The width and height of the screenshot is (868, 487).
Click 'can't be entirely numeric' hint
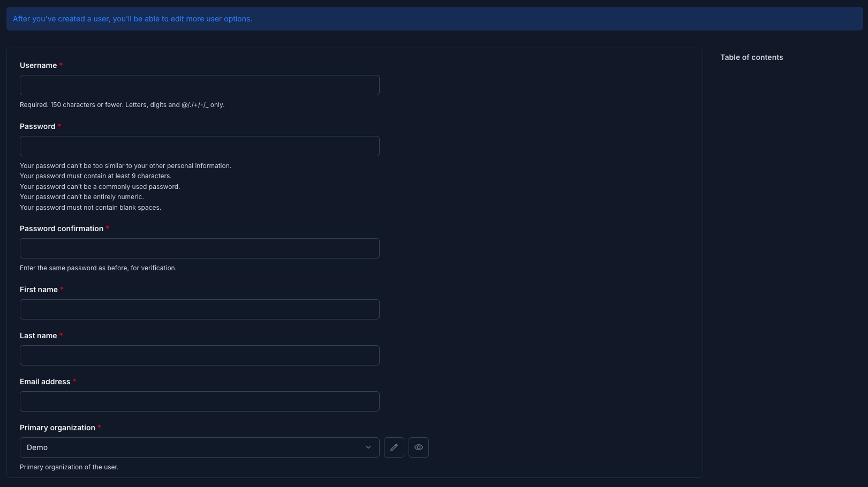click(81, 197)
